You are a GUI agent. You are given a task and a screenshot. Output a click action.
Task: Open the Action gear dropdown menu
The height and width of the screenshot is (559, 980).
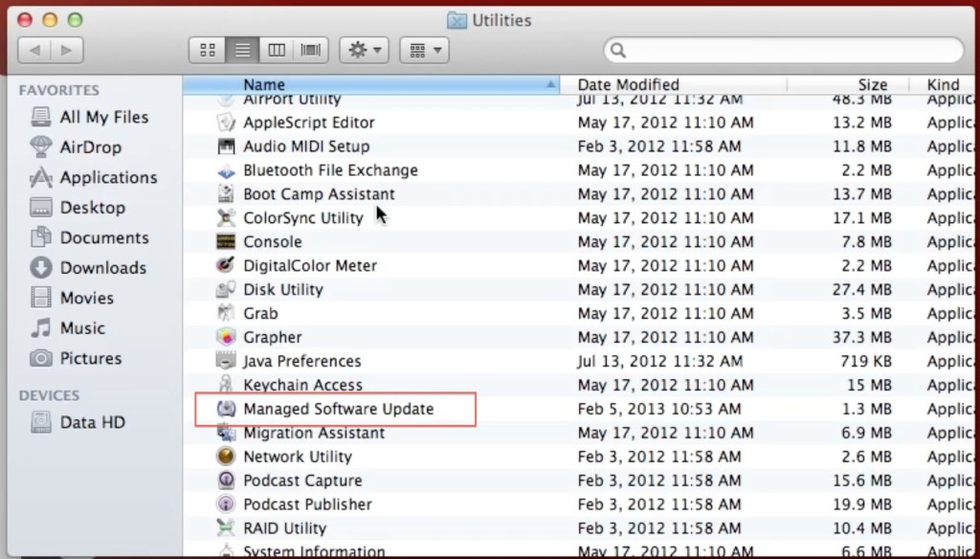click(363, 50)
